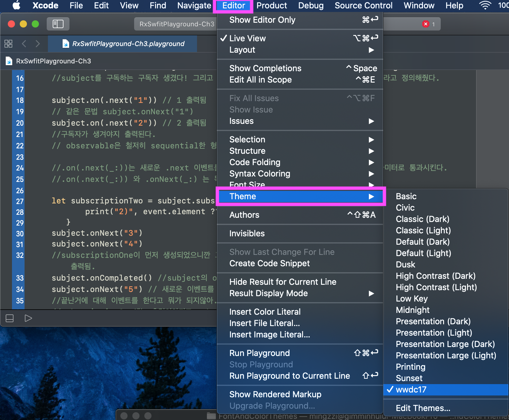Expand the Code Folding submenu
The width and height of the screenshot is (509, 420).
(x=300, y=162)
